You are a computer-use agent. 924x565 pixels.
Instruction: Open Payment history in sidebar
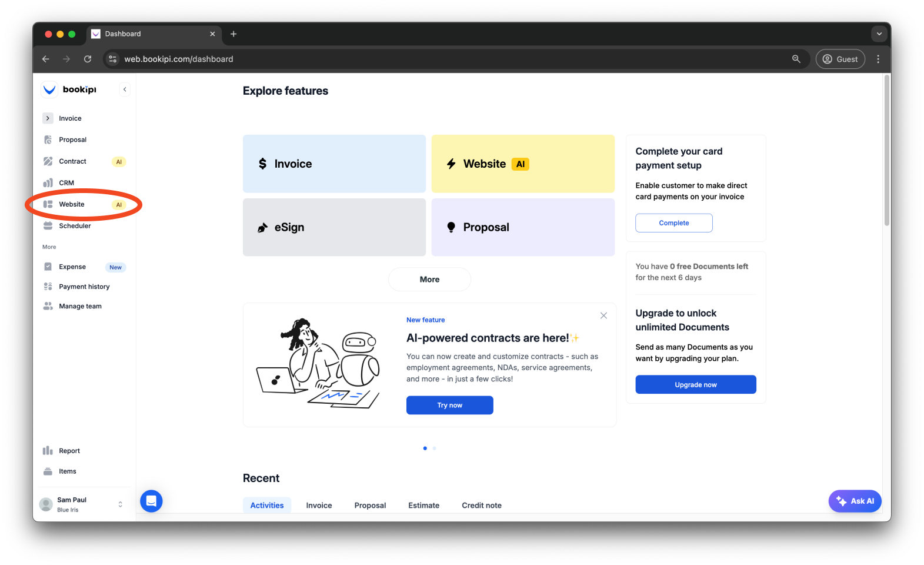[84, 287]
